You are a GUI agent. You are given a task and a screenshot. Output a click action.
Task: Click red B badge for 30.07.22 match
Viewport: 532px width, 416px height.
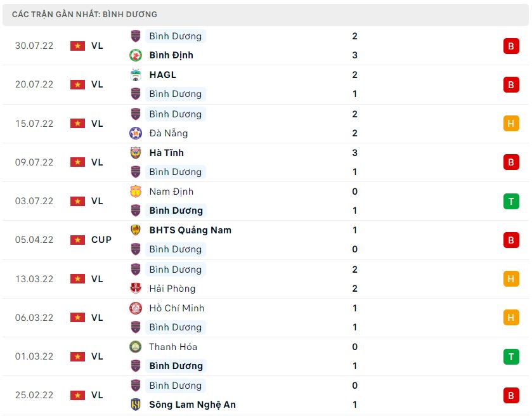511,46
